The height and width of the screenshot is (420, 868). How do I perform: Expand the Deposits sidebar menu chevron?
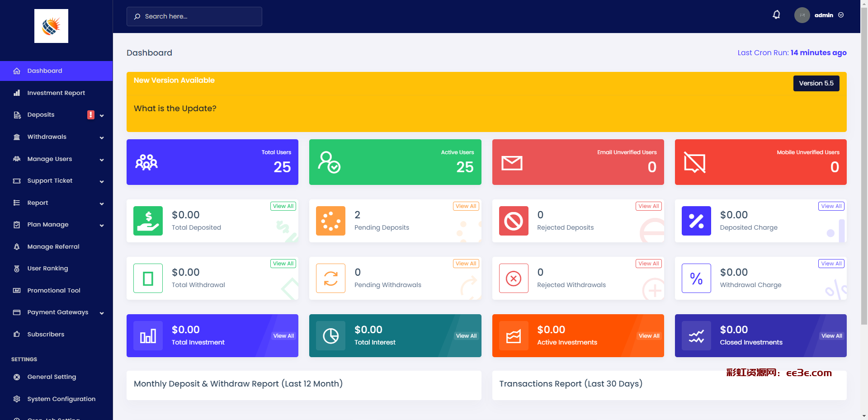102,116
